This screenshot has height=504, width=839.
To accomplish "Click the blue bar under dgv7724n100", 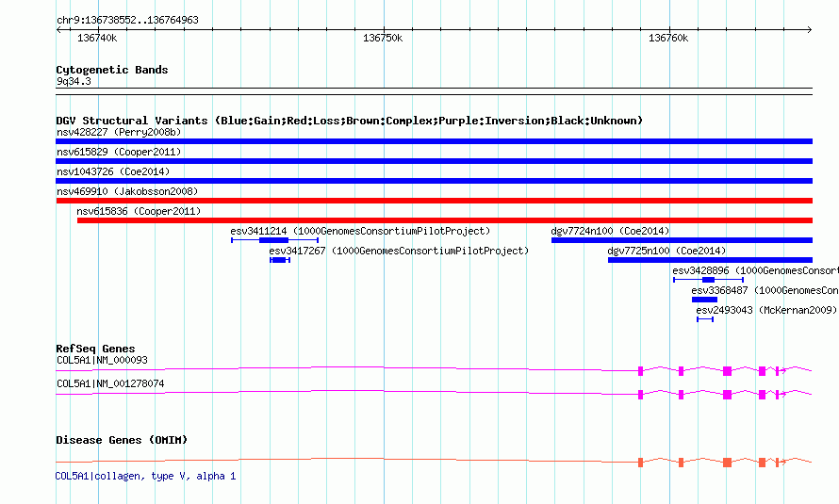I will [x=682, y=240].
